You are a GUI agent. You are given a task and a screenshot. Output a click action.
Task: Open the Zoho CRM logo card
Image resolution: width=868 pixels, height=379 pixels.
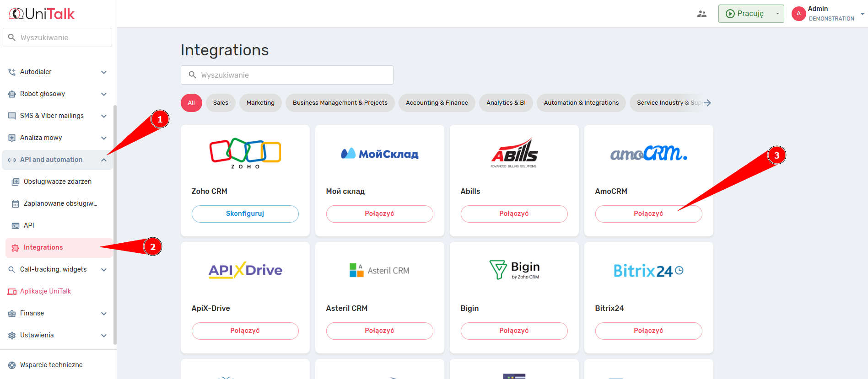click(x=245, y=153)
